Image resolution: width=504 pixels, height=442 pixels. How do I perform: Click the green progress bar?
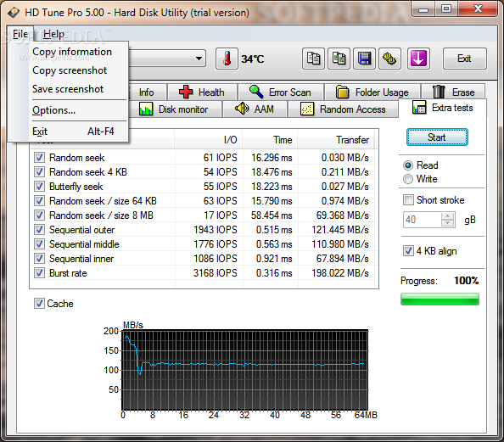(x=440, y=299)
